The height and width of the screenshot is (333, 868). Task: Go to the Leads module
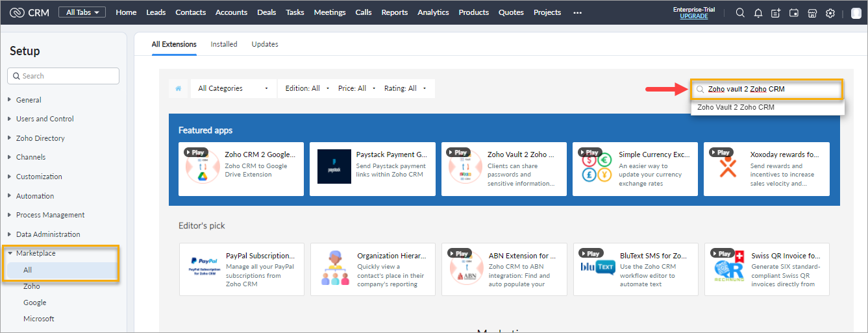pos(156,12)
